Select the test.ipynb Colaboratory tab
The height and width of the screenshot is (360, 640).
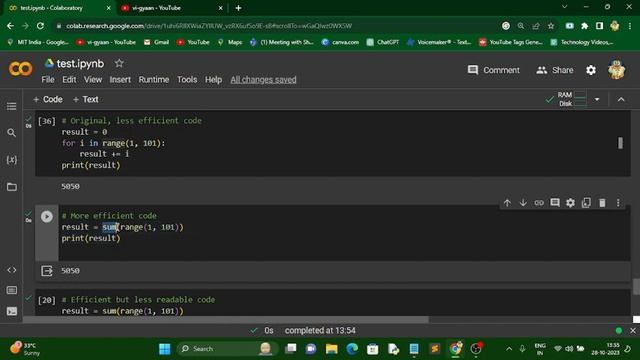[60, 8]
